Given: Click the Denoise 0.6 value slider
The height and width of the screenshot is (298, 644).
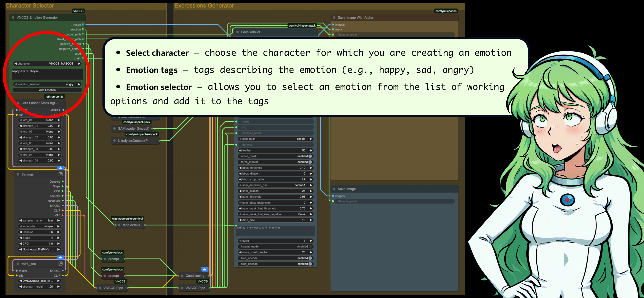Looking at the screenshot, I should click(40, 232).
